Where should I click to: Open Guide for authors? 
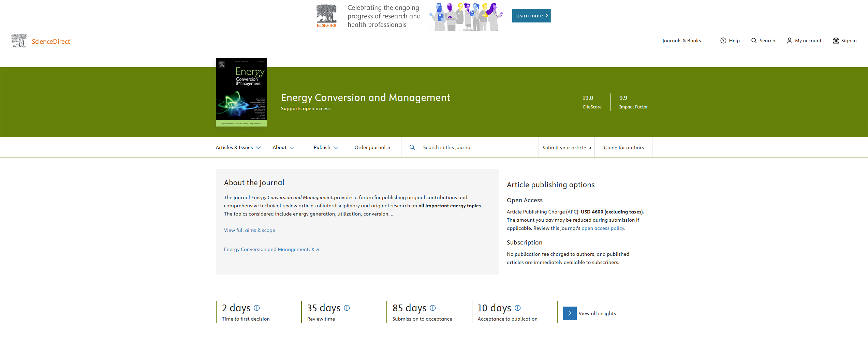[624, 148]
